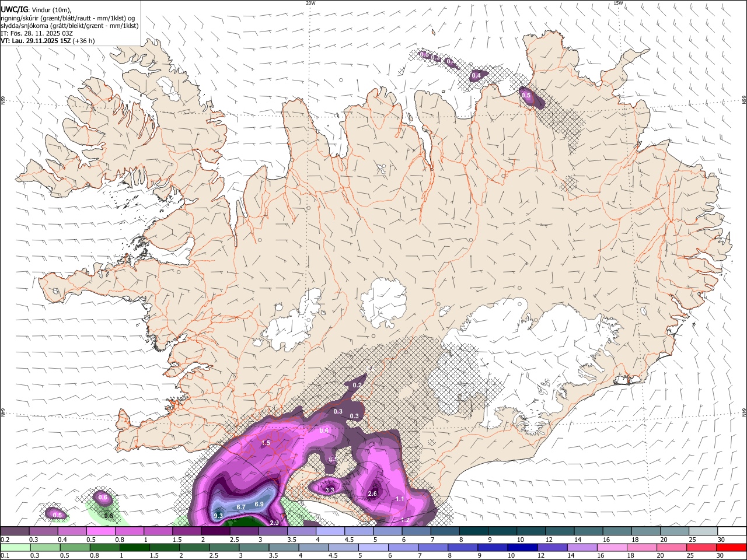Viewport: 747px width, 560px height.
Task: Click the '64N' latitude label on the right edge
Action: pyautogui.click(x=744, y=412)
